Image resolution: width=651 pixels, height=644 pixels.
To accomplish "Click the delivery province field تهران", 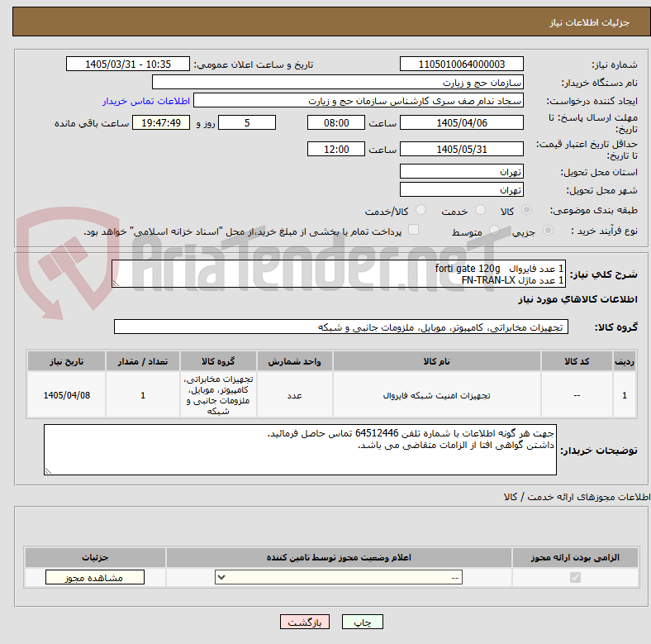I will tap(461, 171).
